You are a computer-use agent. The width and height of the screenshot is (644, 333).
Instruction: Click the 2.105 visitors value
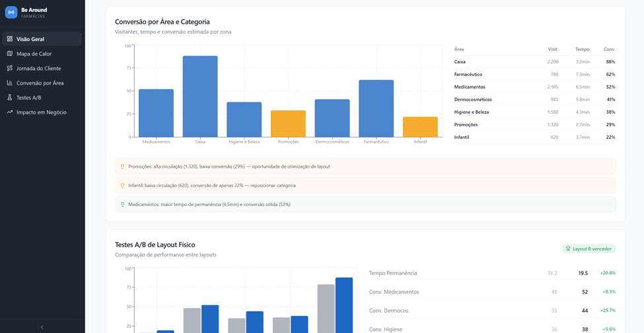pos(553,87)
